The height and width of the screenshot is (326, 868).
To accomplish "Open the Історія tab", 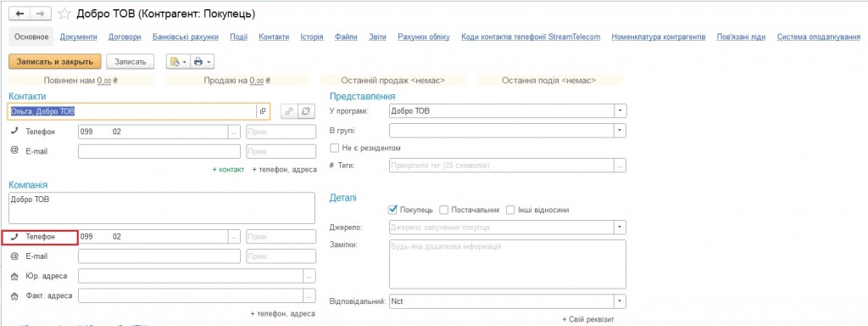I will pos(312,37).
